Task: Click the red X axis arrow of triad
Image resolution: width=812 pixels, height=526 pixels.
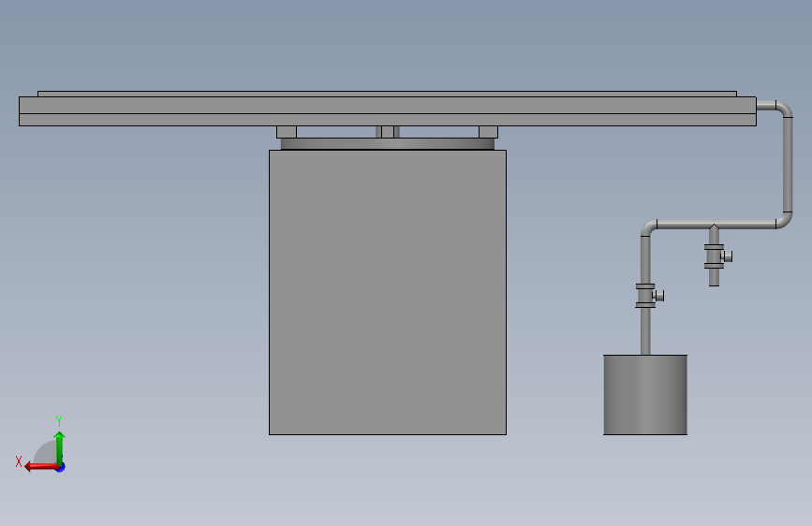Action: point(41,467)
